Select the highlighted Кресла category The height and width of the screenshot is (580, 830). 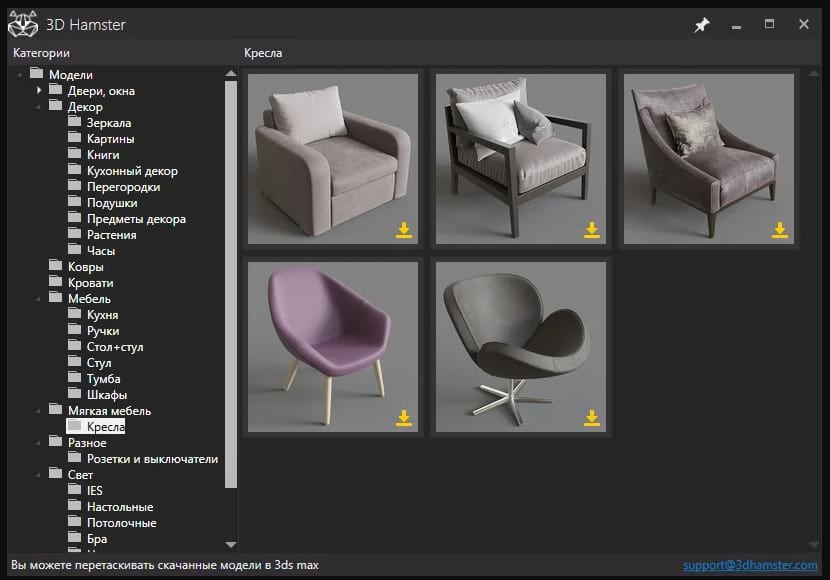point(96,427)
